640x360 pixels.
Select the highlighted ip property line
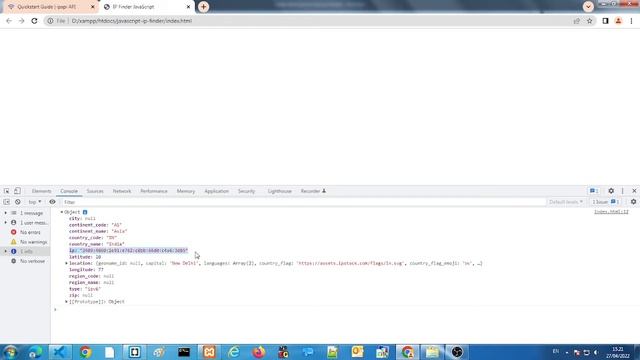(128, 250)
